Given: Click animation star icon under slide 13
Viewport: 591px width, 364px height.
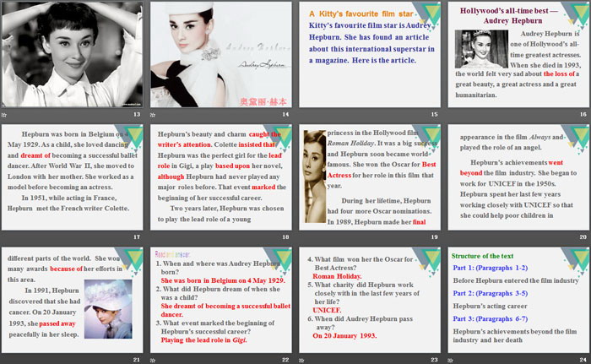Looking at the screenshot, I should click(3, 115).
